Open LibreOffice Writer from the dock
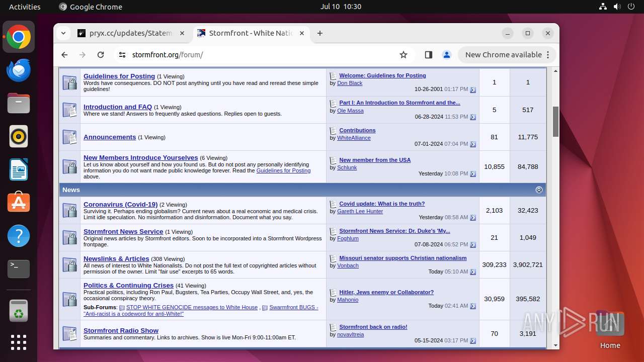644x362 pixels. click(19, 169)
